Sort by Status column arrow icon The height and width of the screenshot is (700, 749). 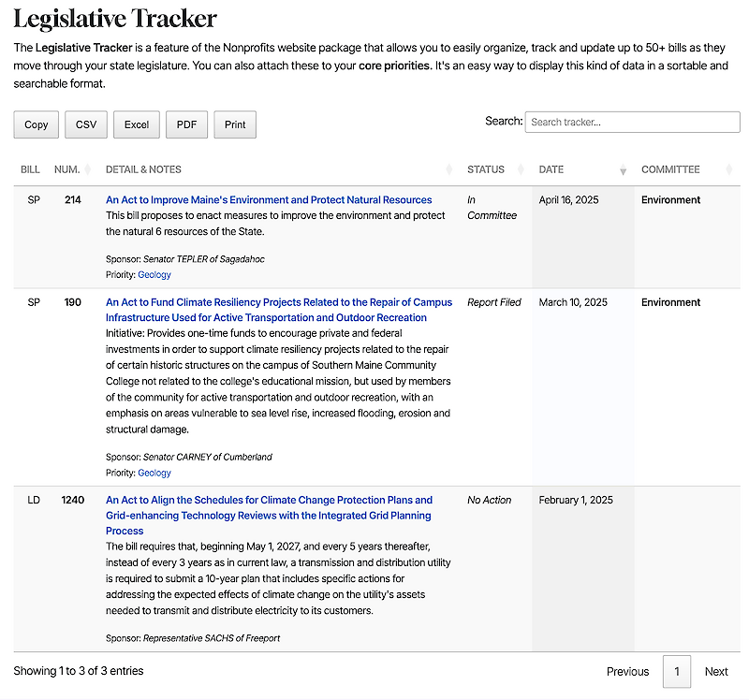point(521,169)
